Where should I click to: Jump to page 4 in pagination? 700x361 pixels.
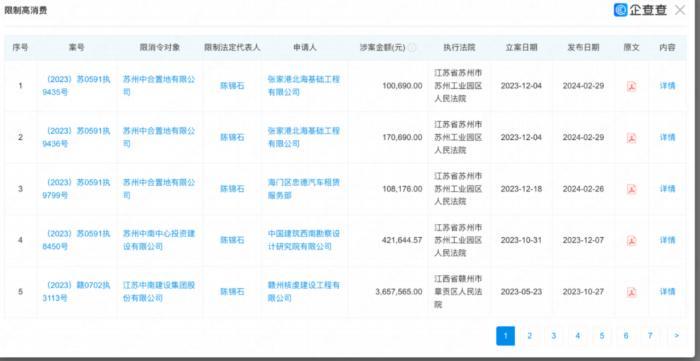coord(578,336)
